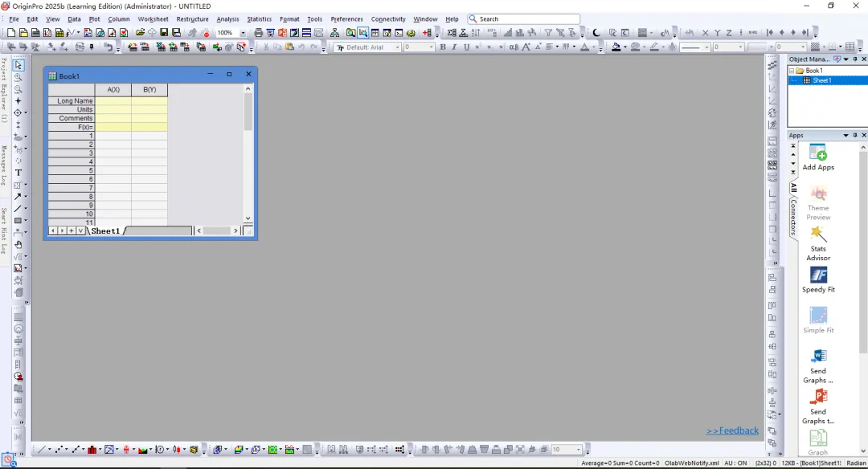Image resolution: width=868 pixels, height=469 pixels.
Task: Select the Data Reader crosshair tool
Action: pyautogui.click(x=18, y=113)
